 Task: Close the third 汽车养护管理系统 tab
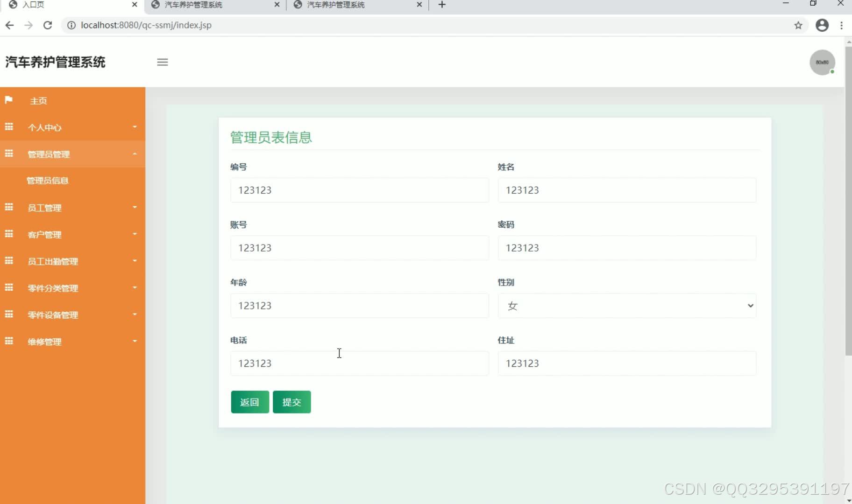(x=419, y=5)
